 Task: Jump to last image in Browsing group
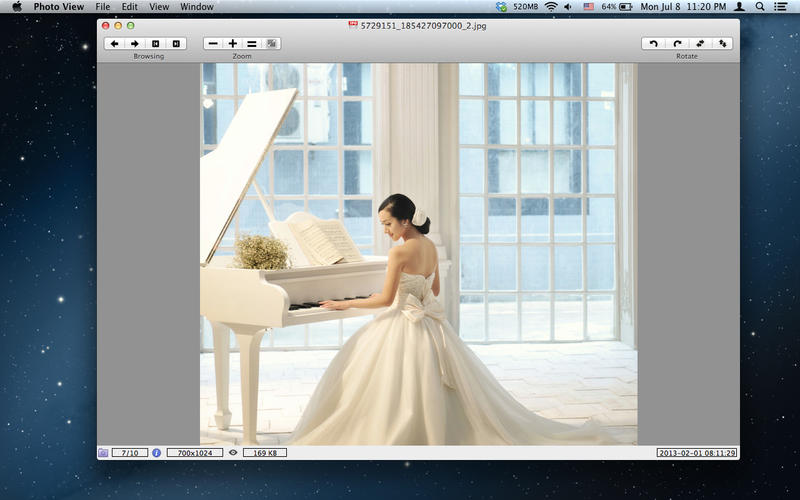[177, 44]
